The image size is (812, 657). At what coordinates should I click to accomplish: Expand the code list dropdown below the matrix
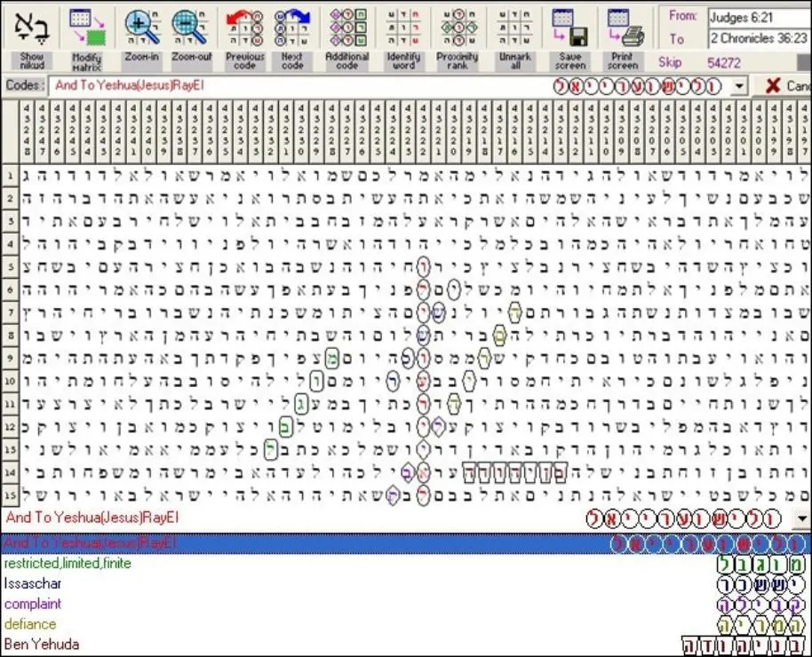pos(801,518)
